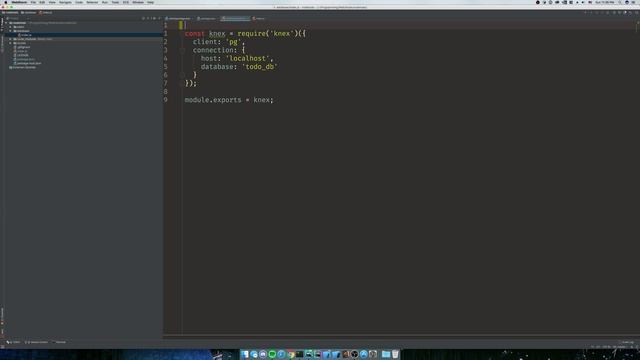This screenshot has width=640, height=360.
Task: Open the Window menu
Action: 138,2
